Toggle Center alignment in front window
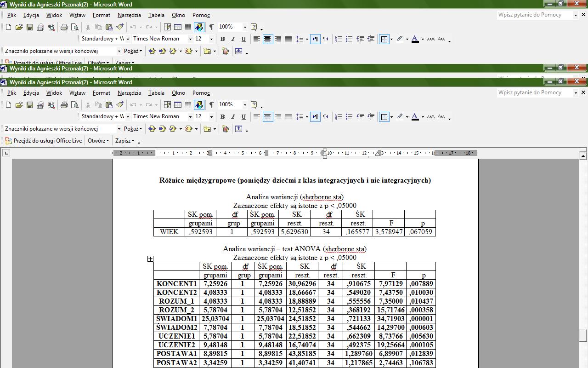 [267, 117]
